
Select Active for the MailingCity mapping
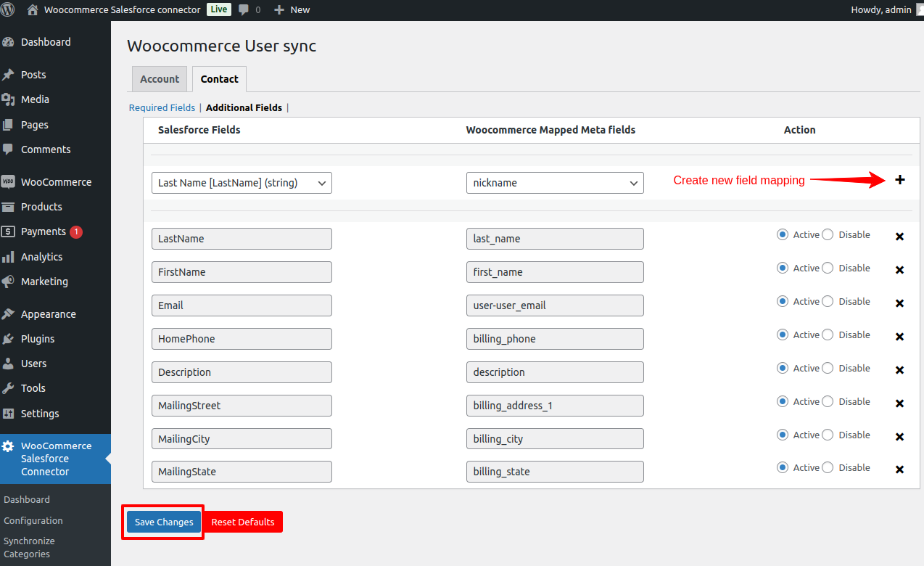point(783,435)
